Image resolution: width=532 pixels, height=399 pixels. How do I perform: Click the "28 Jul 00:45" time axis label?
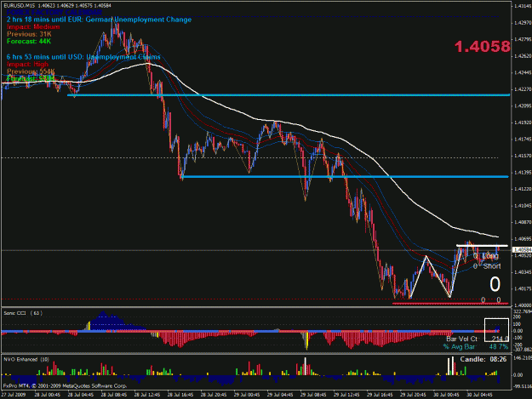pyautogui.click(x=47, y=395)
